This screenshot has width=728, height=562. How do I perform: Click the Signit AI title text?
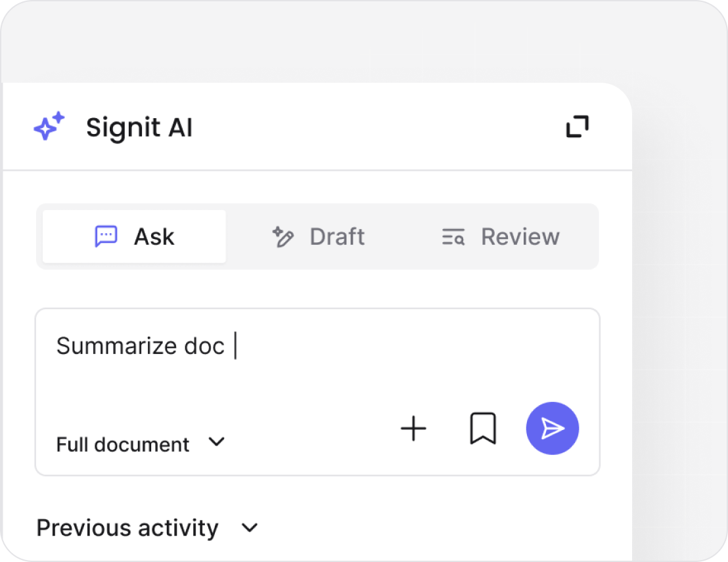click(x=139, y=127)
